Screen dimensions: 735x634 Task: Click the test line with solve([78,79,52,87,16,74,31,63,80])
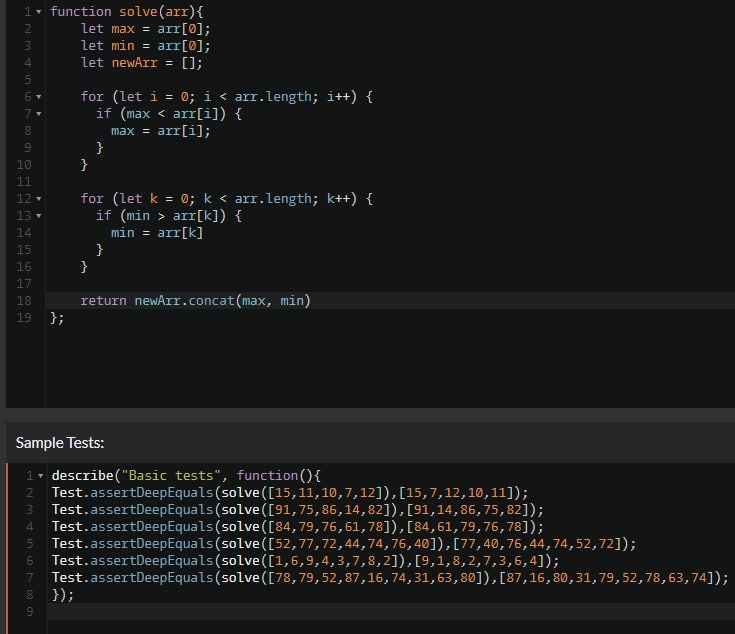[390, 578]
